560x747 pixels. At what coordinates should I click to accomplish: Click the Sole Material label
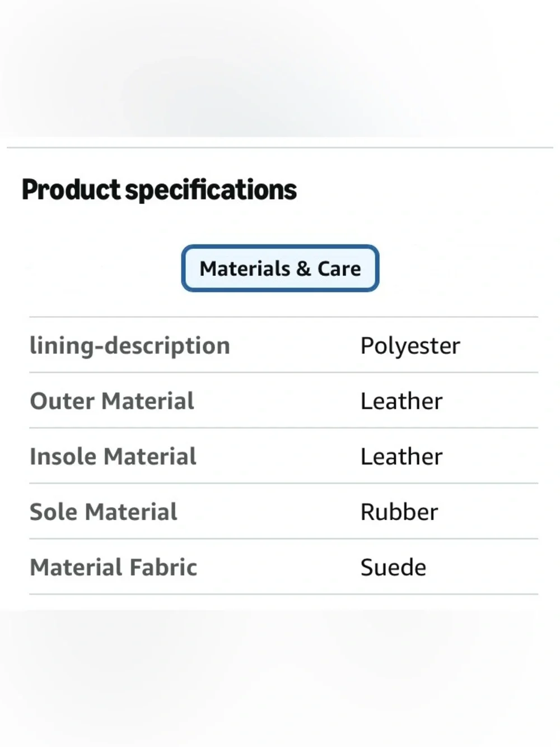104,512
